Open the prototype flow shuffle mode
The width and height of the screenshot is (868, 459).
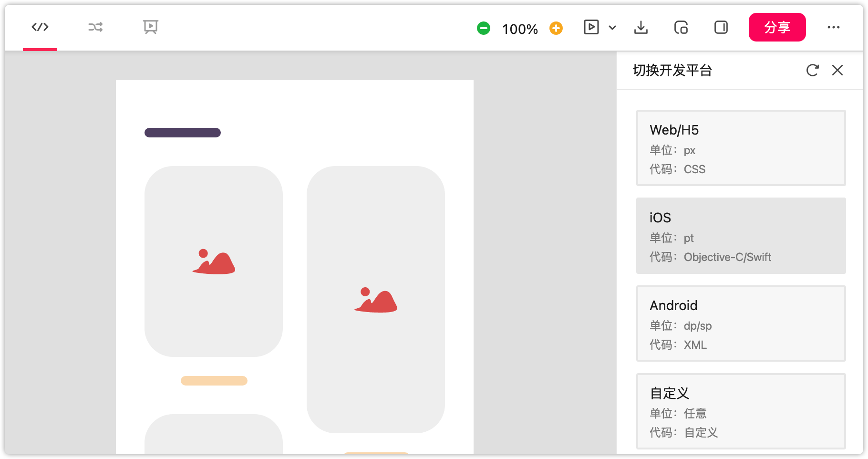coord(95,27)
